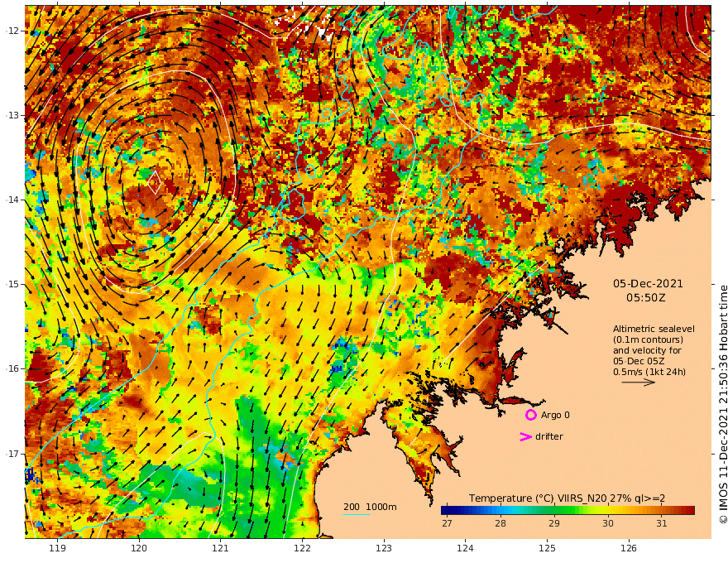Click '05-Dec 05Z' legend line

click(639, 361)
